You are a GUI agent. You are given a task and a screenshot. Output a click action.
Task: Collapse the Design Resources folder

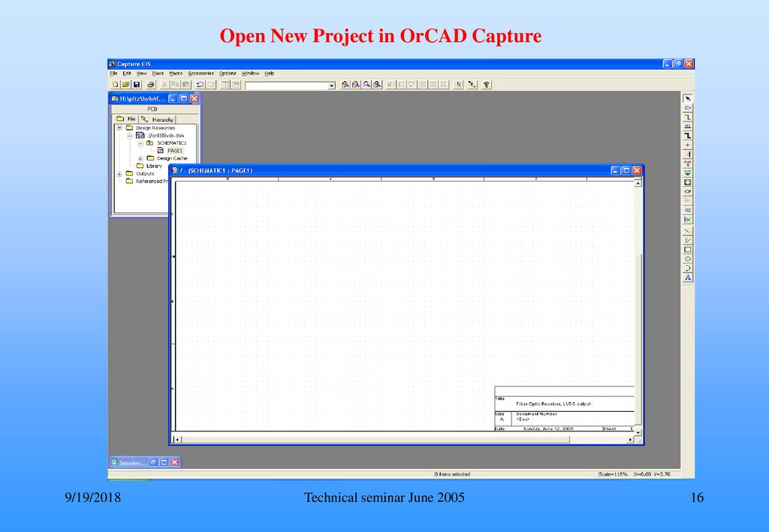119,128
